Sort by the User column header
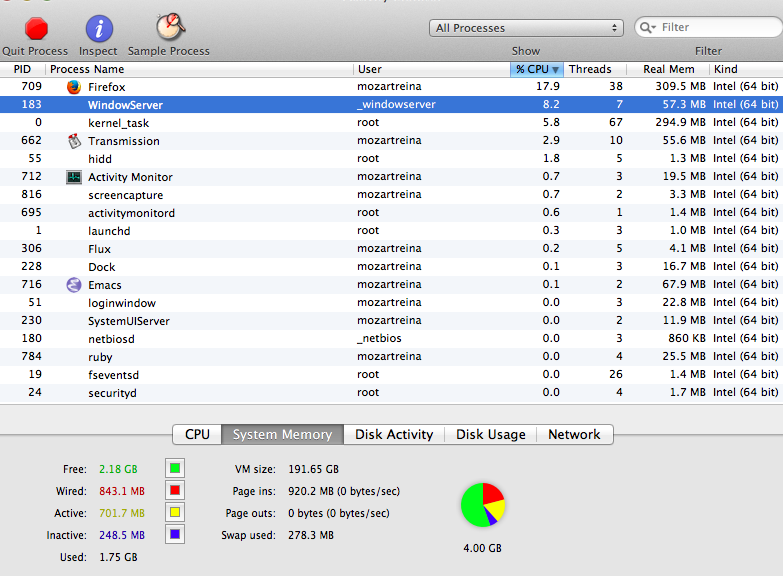783x576 pixels. pos(431,69)
